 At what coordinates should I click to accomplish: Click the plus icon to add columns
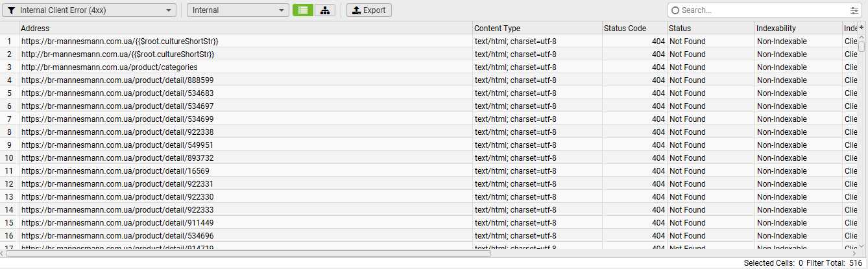click(x=862, y=28)
